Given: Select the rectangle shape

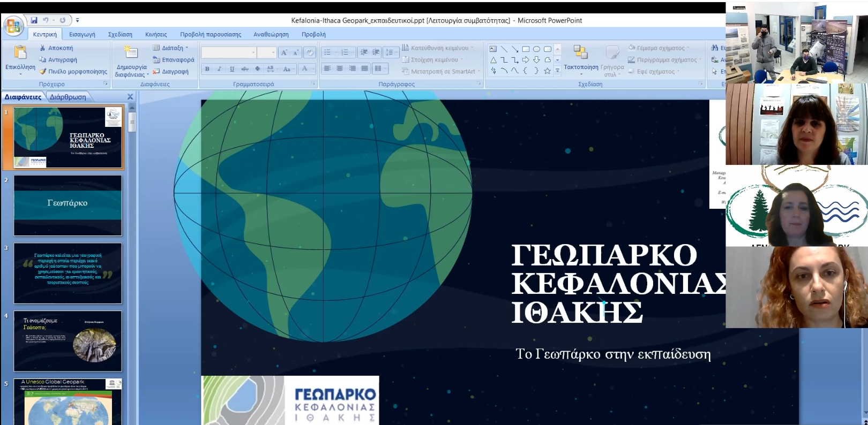Looking at the screenshot, I should 526,49.
